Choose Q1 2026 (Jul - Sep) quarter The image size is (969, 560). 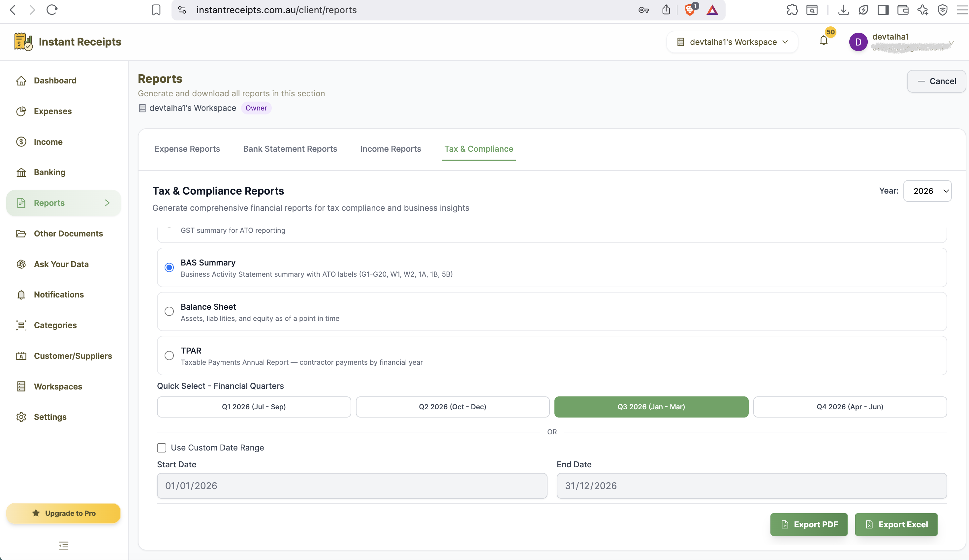254,407
